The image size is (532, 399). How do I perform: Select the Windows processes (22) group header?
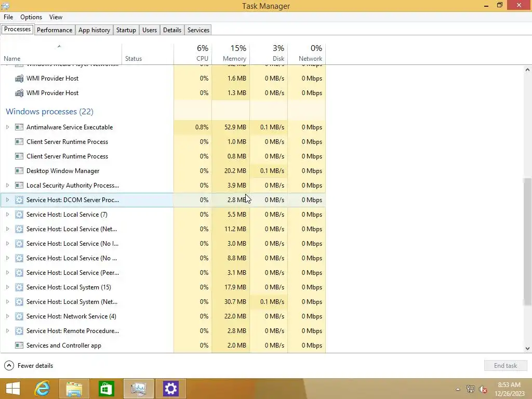(x=49, y=112)
